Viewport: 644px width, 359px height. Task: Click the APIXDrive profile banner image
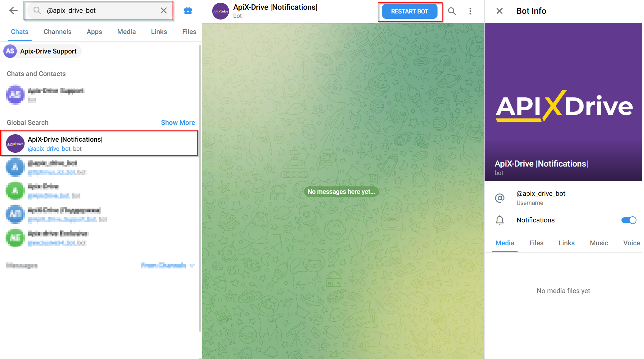(564, 102)
